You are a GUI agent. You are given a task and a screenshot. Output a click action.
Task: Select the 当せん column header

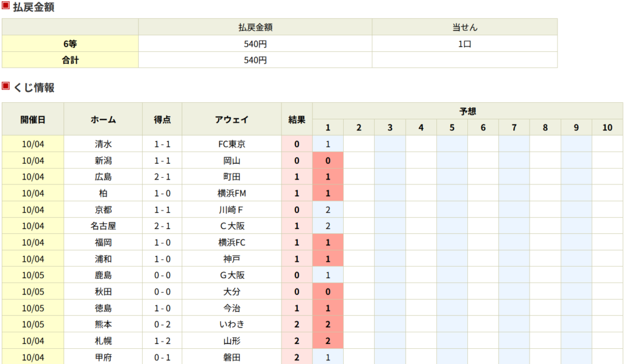(464, 27)
